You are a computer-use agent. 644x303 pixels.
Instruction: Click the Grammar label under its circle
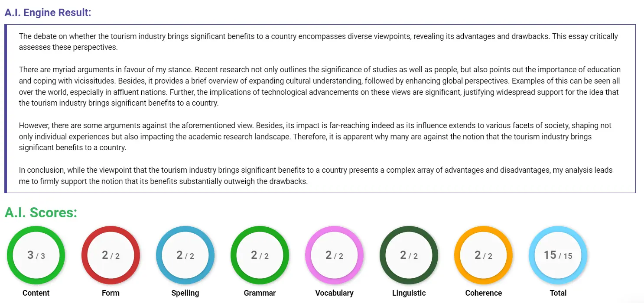click(260, 293)
